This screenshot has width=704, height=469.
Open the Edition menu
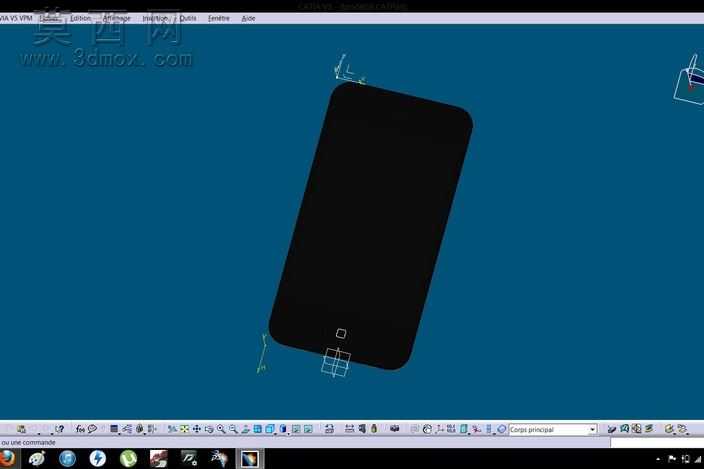pyautogui.click(x=80, y=18)
